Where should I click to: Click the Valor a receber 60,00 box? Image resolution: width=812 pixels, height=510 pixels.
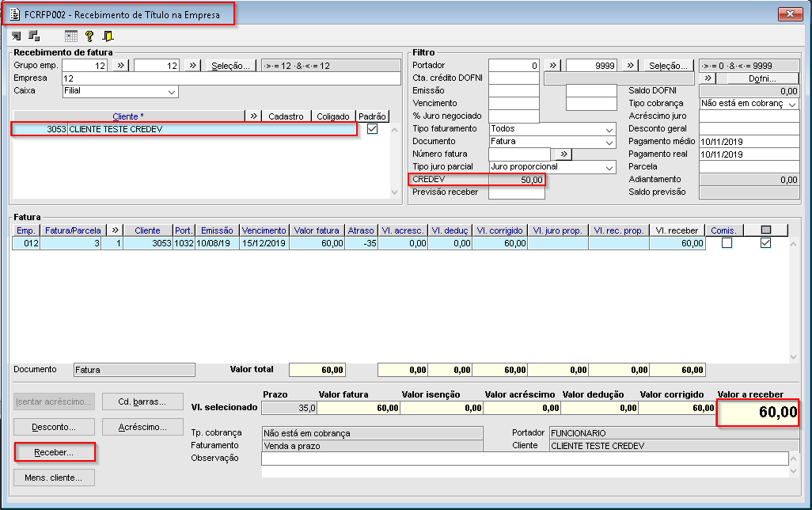point(757,413)
